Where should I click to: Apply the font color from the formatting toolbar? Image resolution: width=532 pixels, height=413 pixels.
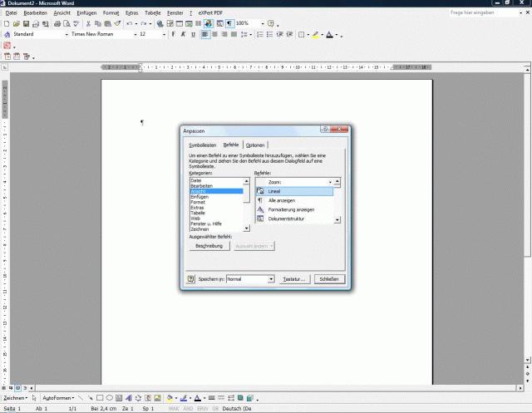[329, 35]
